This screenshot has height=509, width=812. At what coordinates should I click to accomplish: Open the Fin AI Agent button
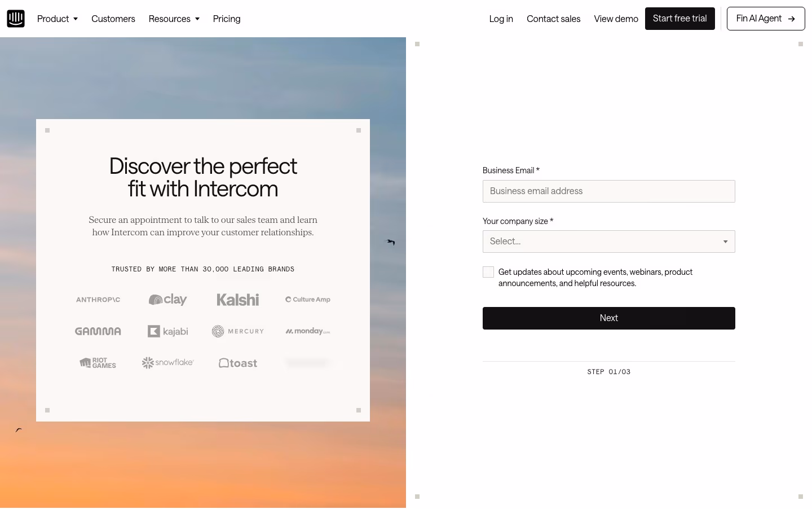point(766,19)
